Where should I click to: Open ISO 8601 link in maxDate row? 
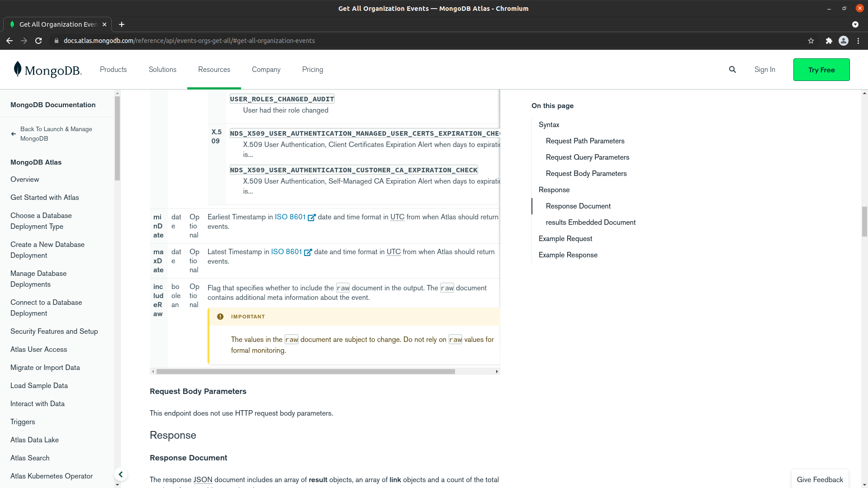[x=291, y=252]
